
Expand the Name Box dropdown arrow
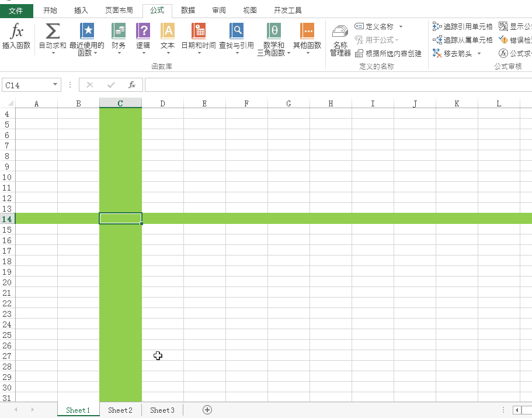55,85
